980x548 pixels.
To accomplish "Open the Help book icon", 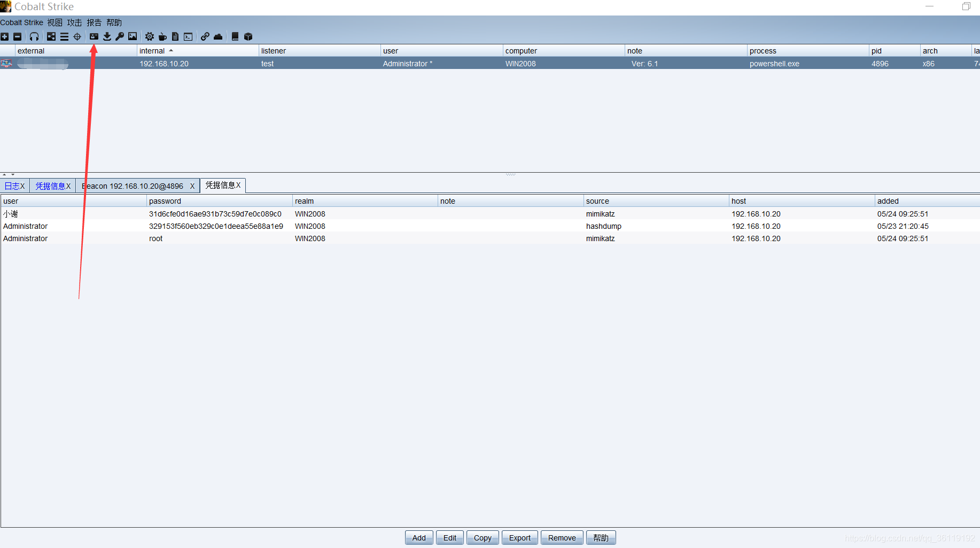I will (x=235, y=36).
